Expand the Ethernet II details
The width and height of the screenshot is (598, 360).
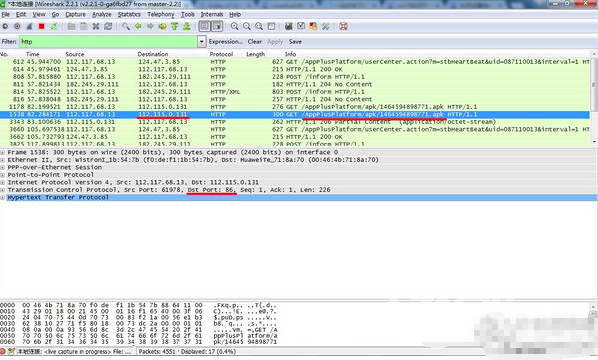[2, 160]
